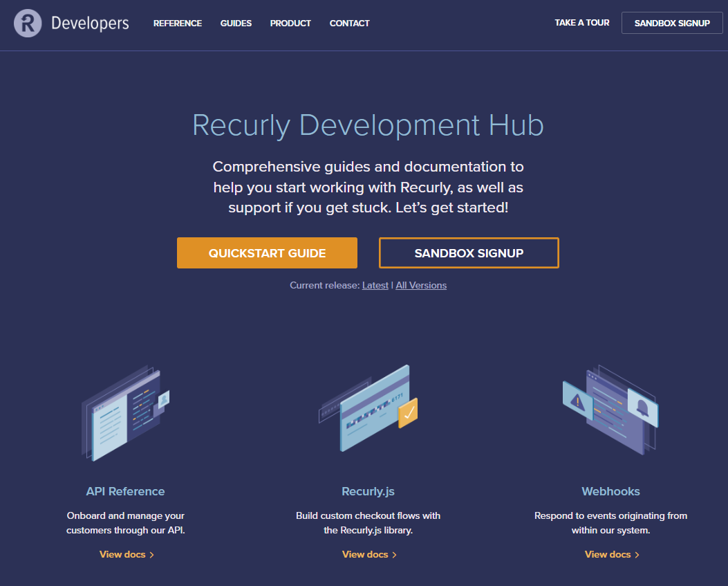Click the Developers brand text
728x586 pixels.
90,24
